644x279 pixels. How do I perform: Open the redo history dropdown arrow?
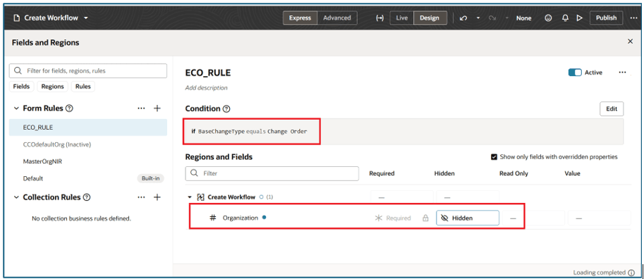click(507, 18)
